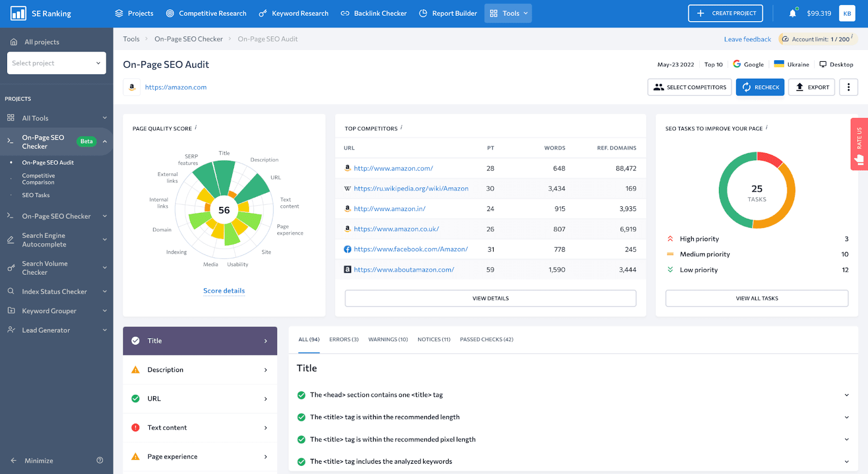
Task: Click the Lead Generator icon
Action: coord(11,330)
